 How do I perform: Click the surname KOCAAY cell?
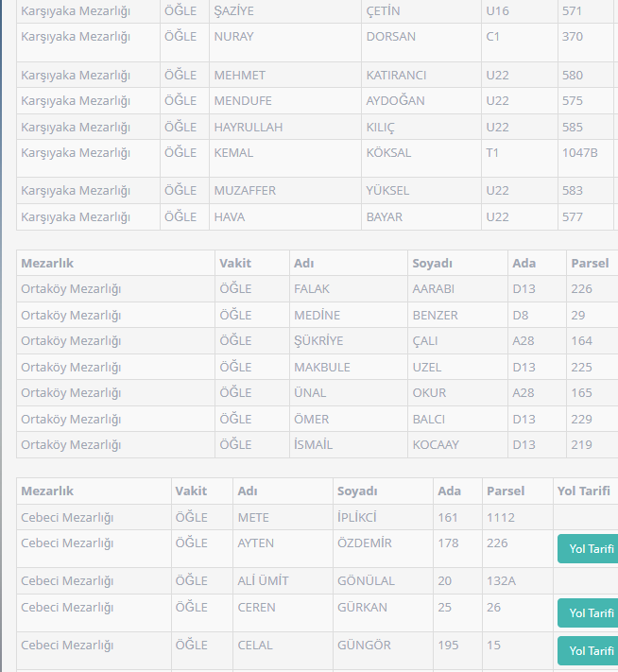436,444
